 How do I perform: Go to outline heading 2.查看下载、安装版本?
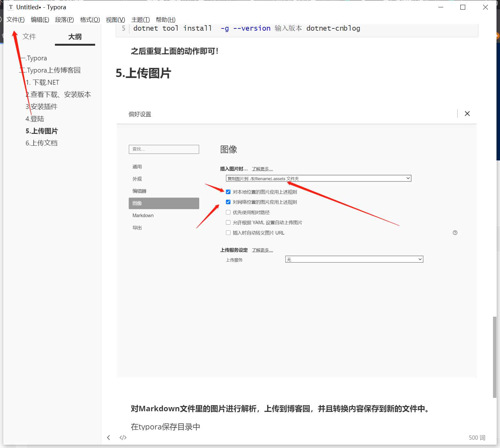coord(58,95)
